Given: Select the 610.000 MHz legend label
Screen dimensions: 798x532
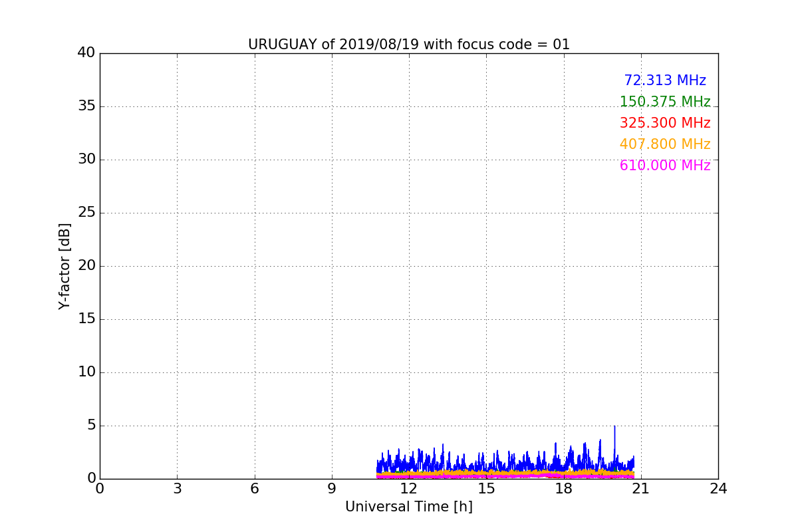Looking at the screenshot, I should pos(665,166).
